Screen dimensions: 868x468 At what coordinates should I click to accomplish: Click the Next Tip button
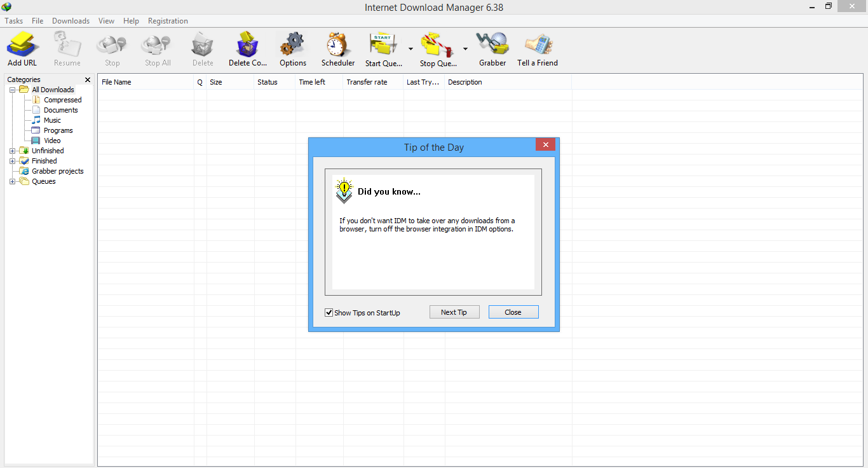454,312
